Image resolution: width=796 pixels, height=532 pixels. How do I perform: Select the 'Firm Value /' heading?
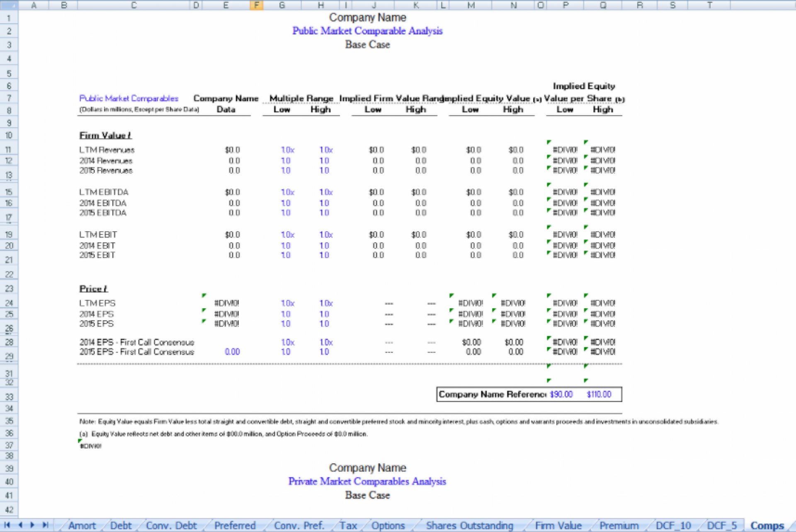pyautogui.click(x=105, y=135)
